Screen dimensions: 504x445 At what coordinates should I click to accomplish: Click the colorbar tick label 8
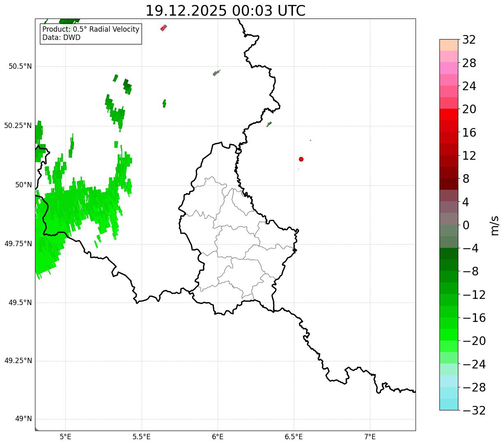[x=466, y=179]
